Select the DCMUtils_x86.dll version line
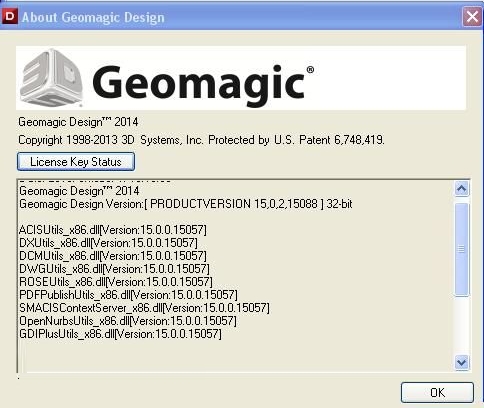Viewport: 484px width, 408px height. click(x=113, y=256)
